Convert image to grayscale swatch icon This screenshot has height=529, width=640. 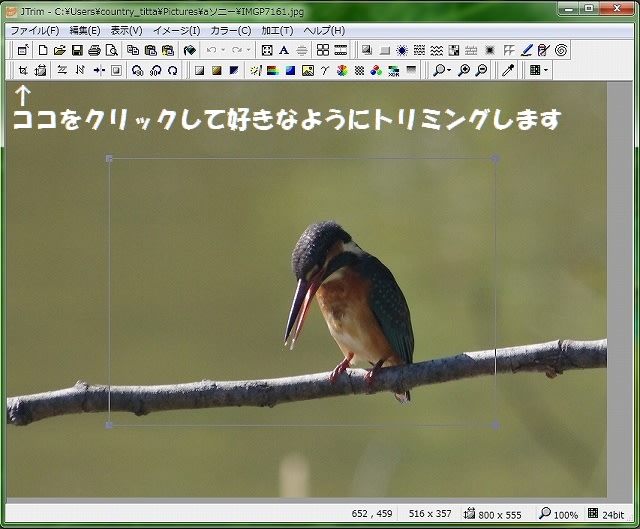click(x=199, y=71)
